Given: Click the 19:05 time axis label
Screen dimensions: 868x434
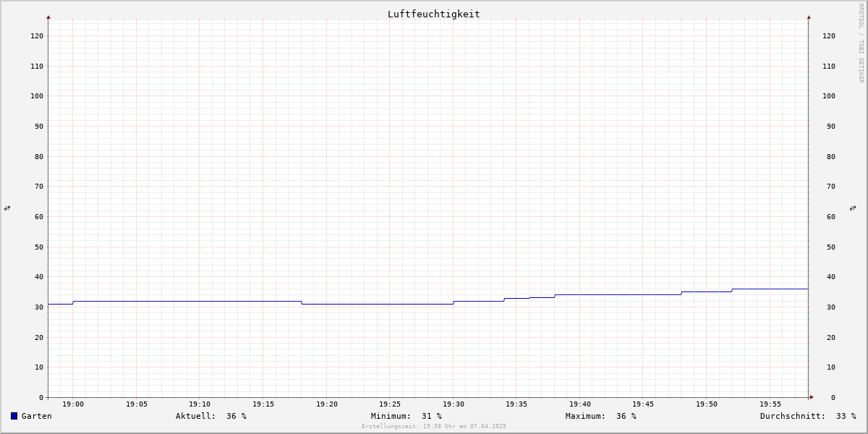Looking at the screenshot, I should (x=137, y=404).
